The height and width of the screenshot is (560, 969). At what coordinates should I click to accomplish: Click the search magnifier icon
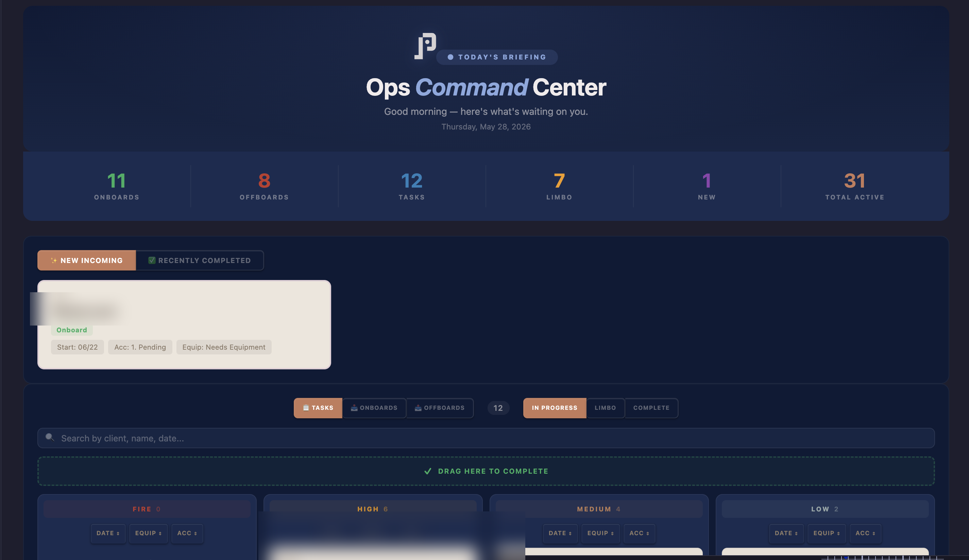[x=50, y=437]
